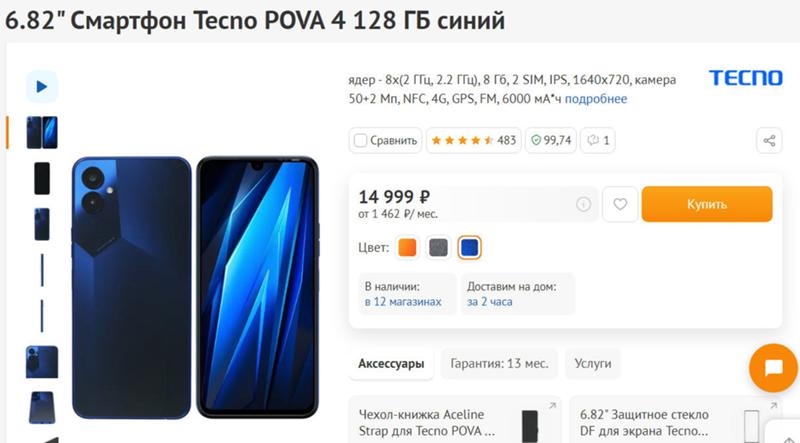Open the Гарантия: 13 мес. tab

pos(499,364)
